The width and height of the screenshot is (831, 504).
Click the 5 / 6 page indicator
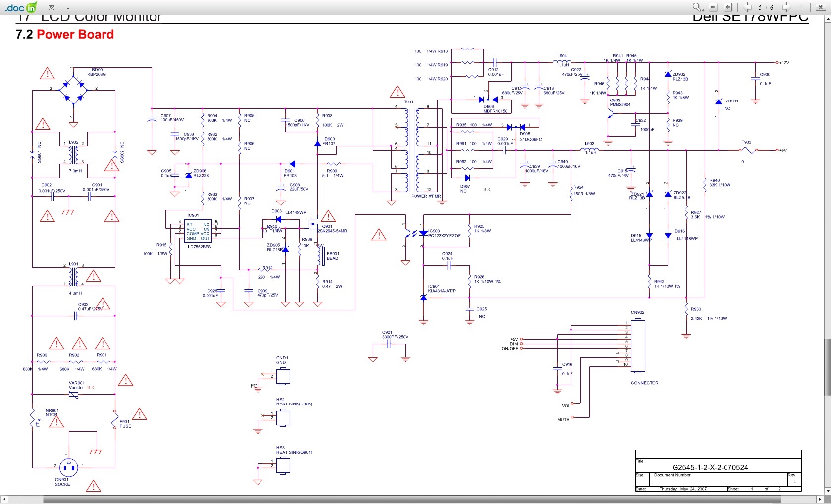click(x=766, y=8)
